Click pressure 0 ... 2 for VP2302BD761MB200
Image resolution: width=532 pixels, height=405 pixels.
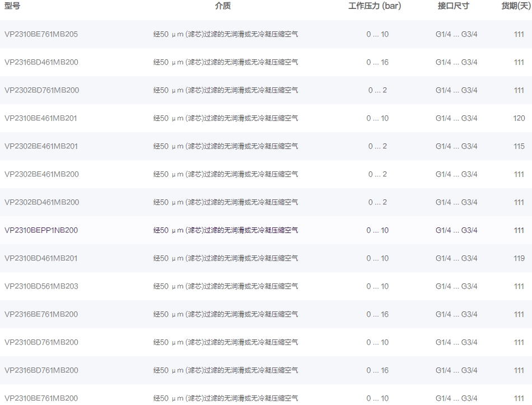pyautogui.click(x=377, y=90)
